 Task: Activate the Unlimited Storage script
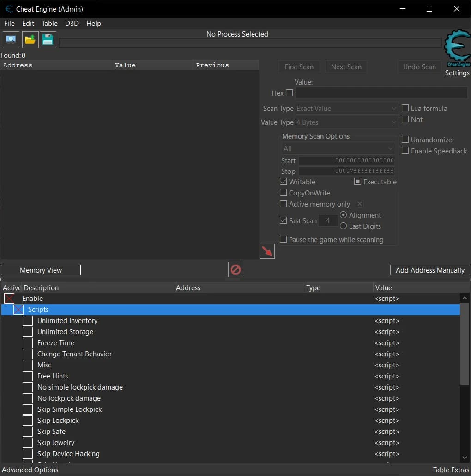tap(28, 332)
